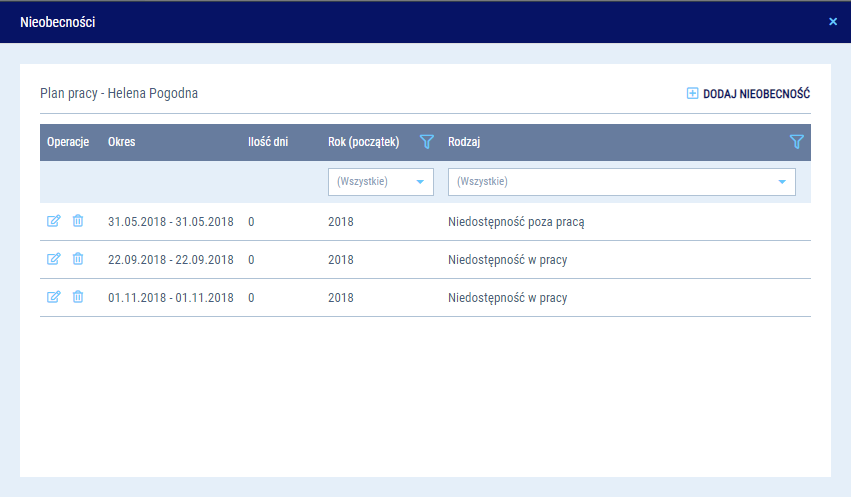The width and height of the screenshot is (851, 497).
Task: Sort by the Ilość dni column header
Action: [x=268, y=142]
